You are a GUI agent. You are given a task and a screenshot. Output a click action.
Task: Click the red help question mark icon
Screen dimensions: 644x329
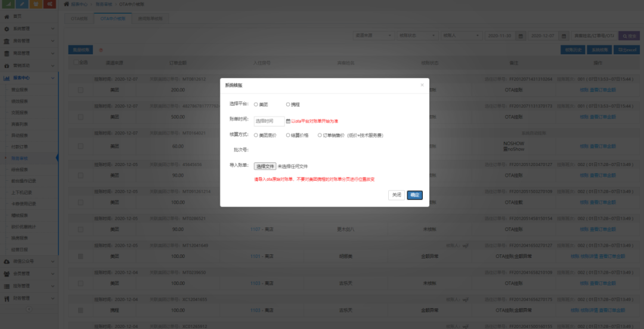point(101,50)
